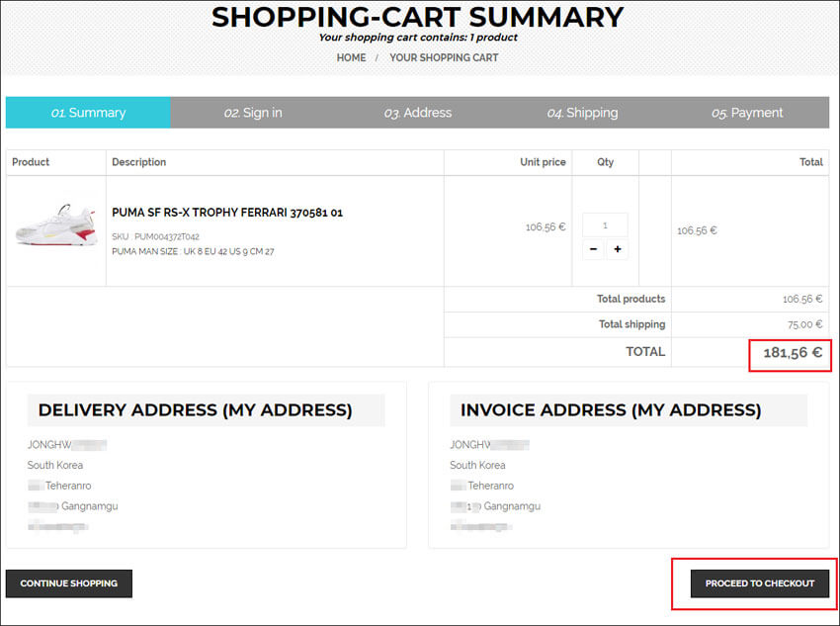Increase quantity with the plus button

(x=617, y=249)
